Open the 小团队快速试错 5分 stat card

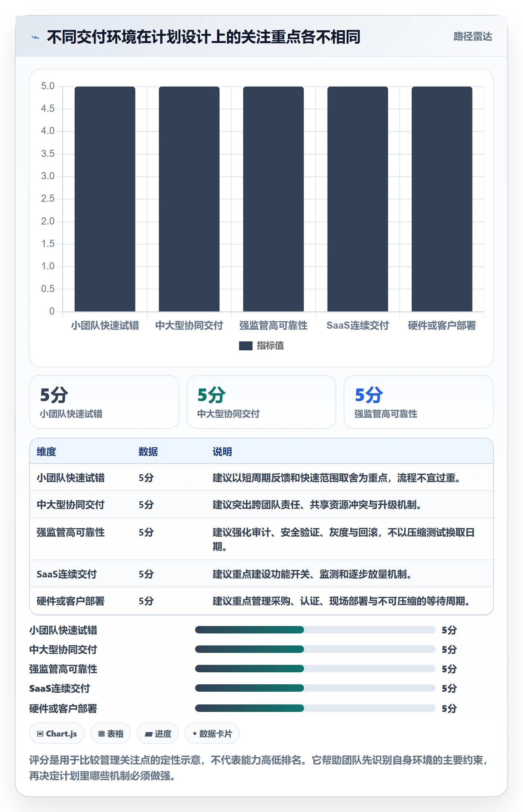[x=104, y=402]
